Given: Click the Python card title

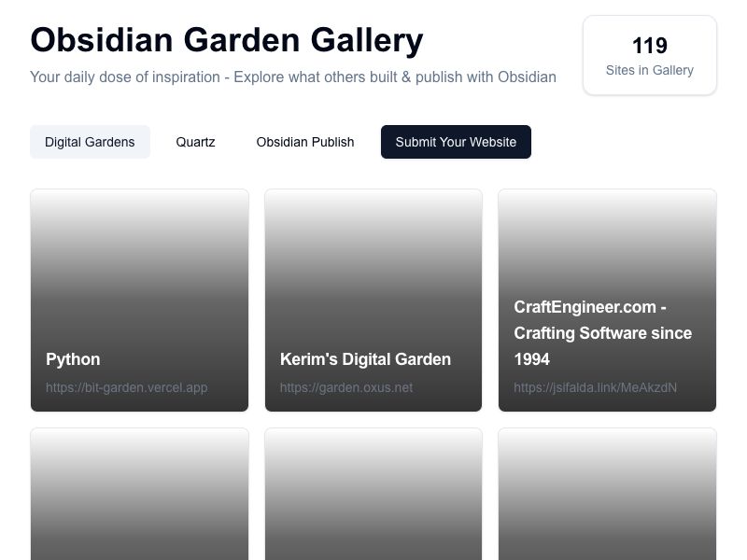Looking at the screenshot, I should (73, 359).
